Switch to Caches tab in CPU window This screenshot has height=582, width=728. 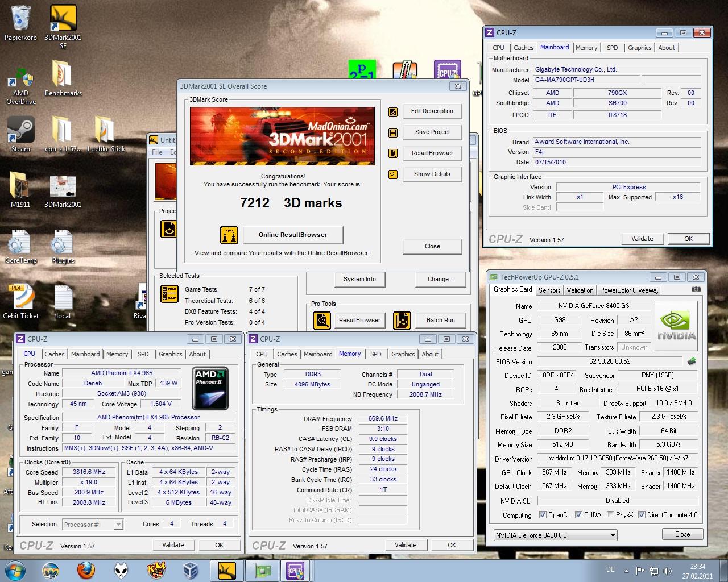55,354
